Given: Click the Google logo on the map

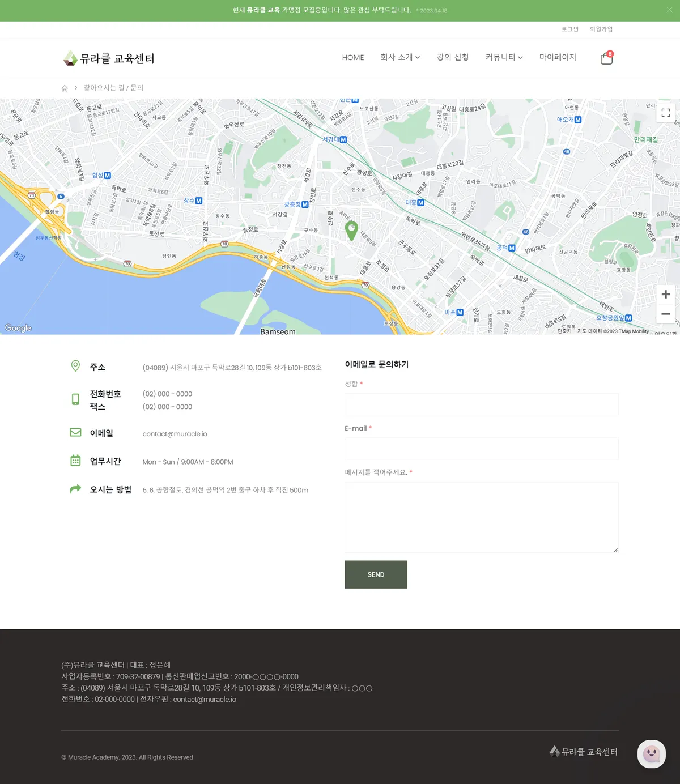Looking at the screenshot, I should click(18, 328).
